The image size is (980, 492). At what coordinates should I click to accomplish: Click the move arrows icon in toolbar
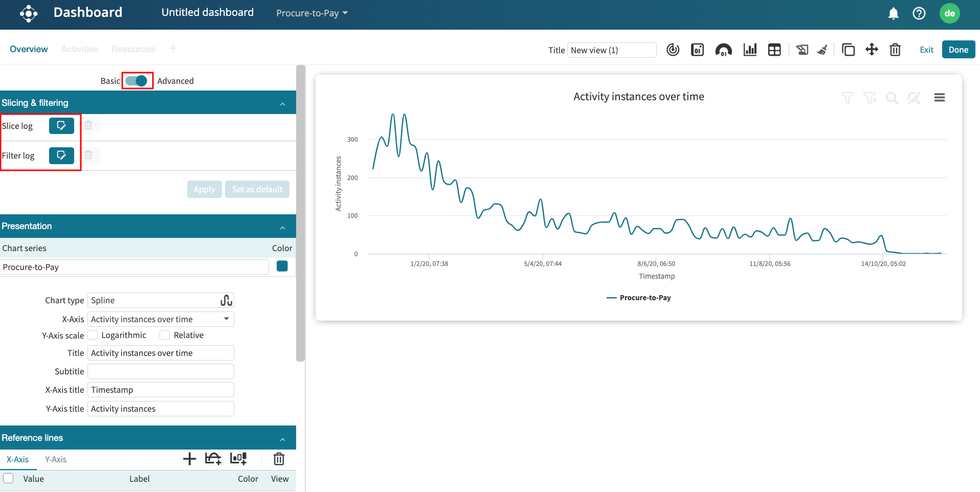point(872,50)
